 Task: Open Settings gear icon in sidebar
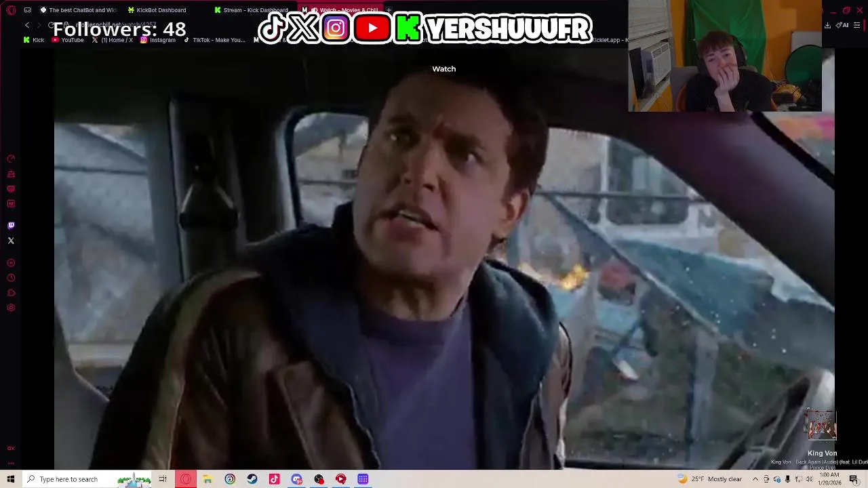click(11, 308)
